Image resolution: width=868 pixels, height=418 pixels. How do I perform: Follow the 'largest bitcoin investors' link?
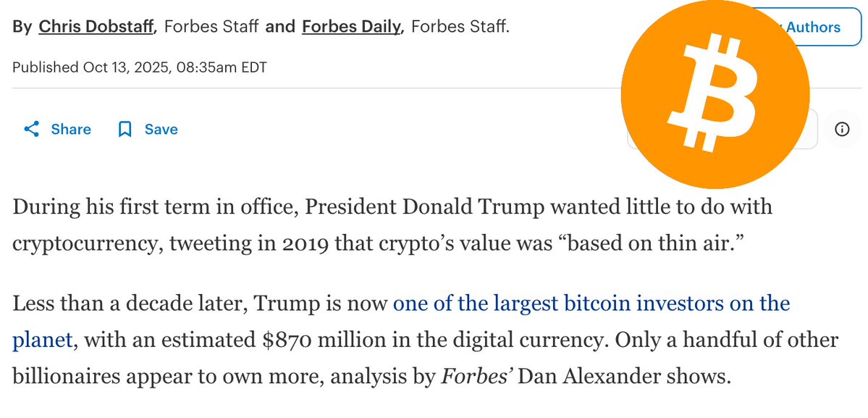[591, 303]
